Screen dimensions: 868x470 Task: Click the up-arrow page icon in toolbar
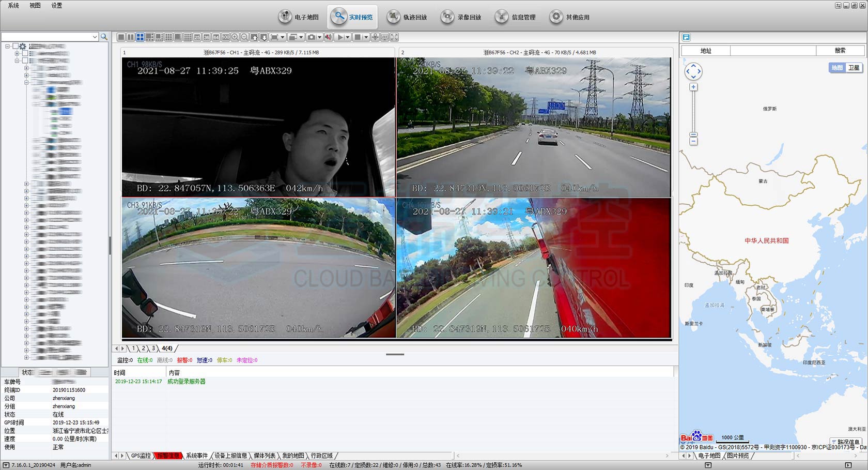click(254, 37)
